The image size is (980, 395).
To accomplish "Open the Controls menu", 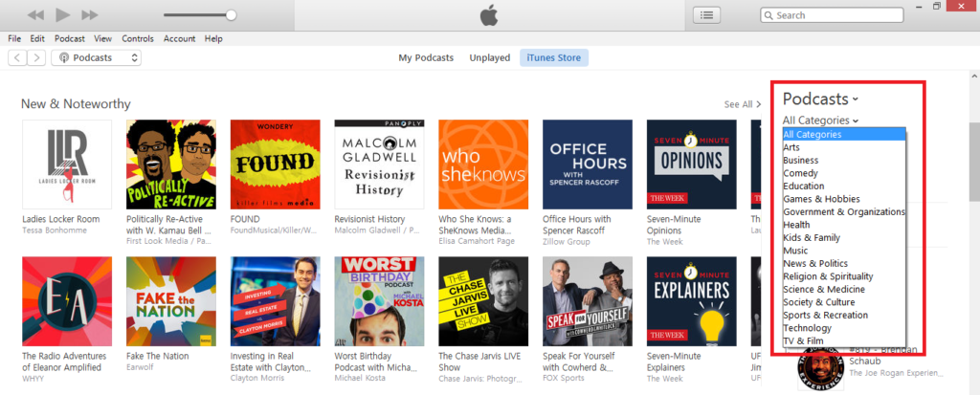I will point(138,39).
